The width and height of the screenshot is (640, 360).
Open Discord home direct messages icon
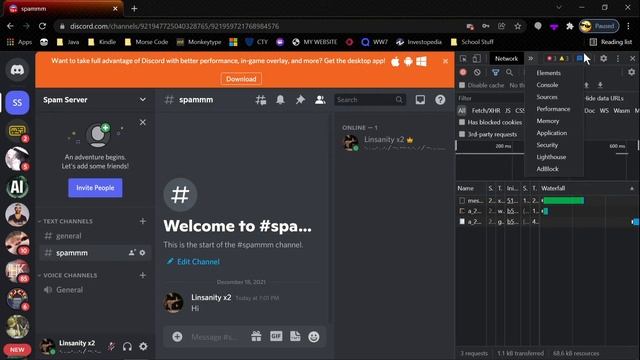point(17,70)
